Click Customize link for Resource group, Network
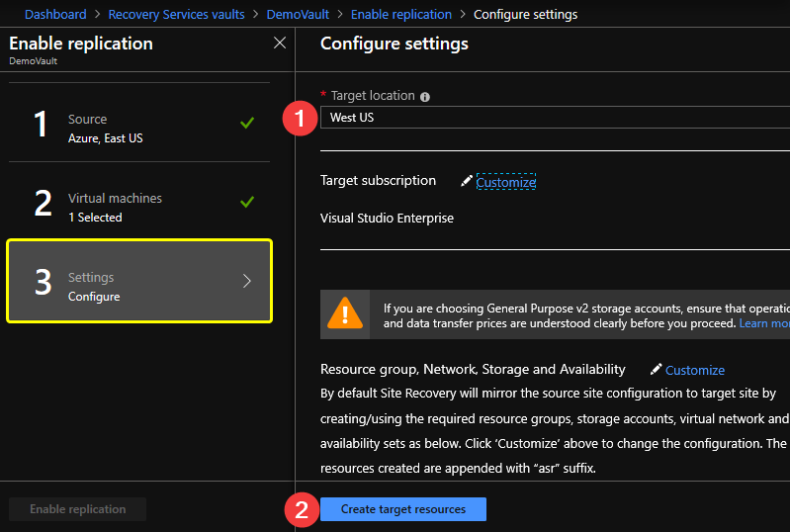The image size is (790, 532). (695, 370)
